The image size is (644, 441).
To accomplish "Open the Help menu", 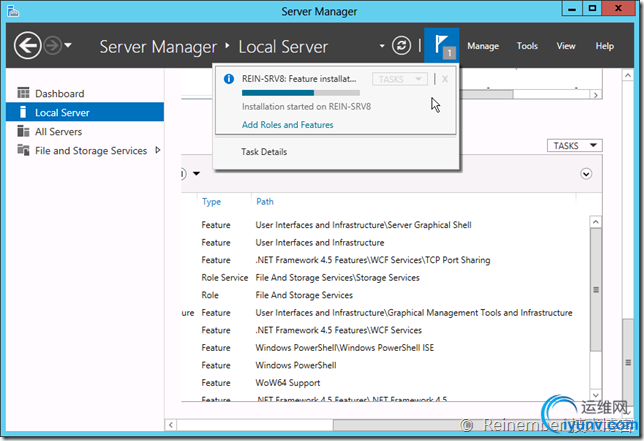I will (605, 46).
